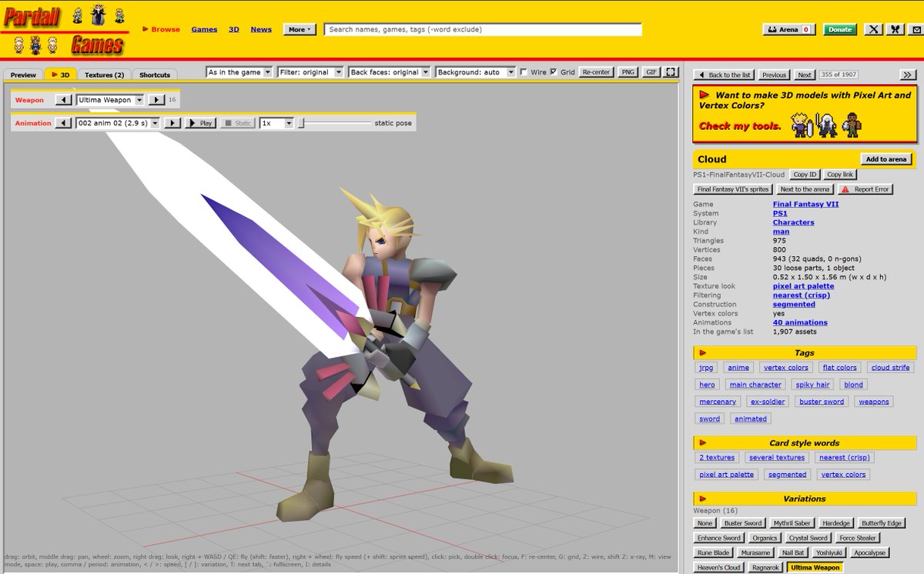Enable the Wire checkbox
The image size is (924, 574).
click(524, 72)
